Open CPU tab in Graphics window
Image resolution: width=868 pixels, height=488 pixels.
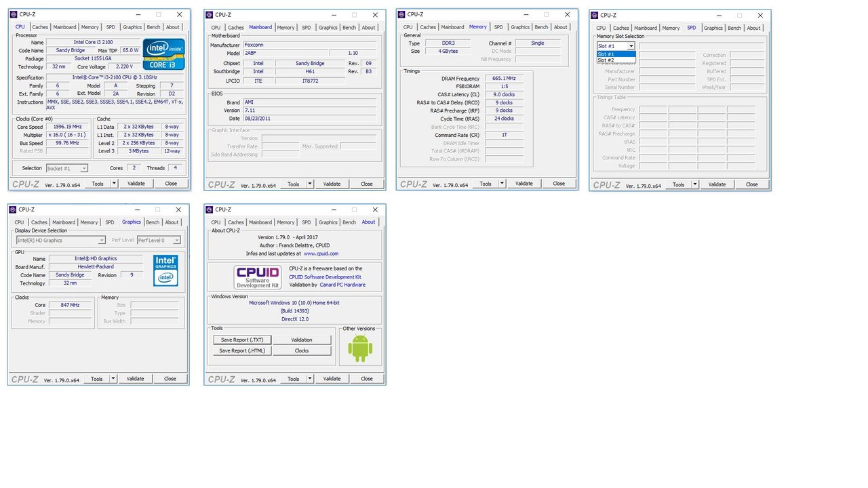tap(19, 222)
